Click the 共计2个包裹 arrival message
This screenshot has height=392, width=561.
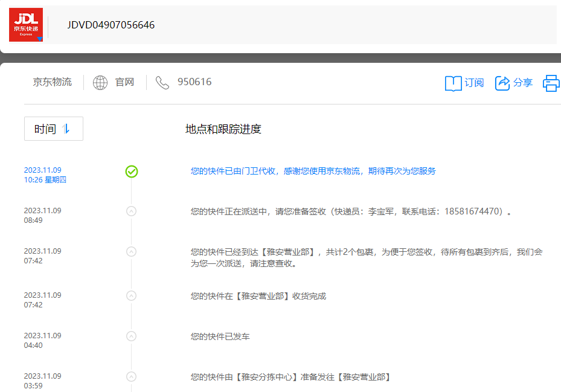coord(367,258)
